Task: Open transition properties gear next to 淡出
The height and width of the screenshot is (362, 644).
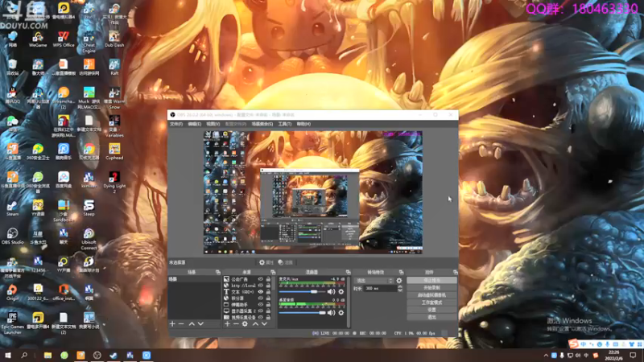Action: (x=398, y=281)
